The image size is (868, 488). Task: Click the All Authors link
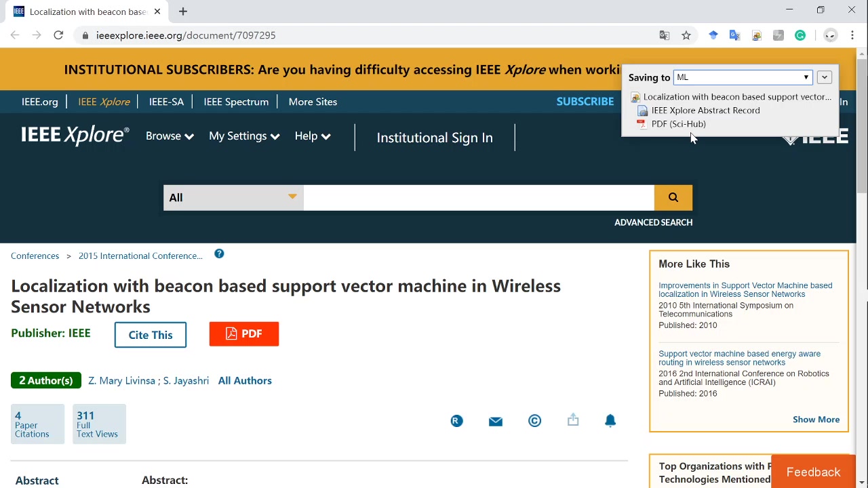point(245,380)
